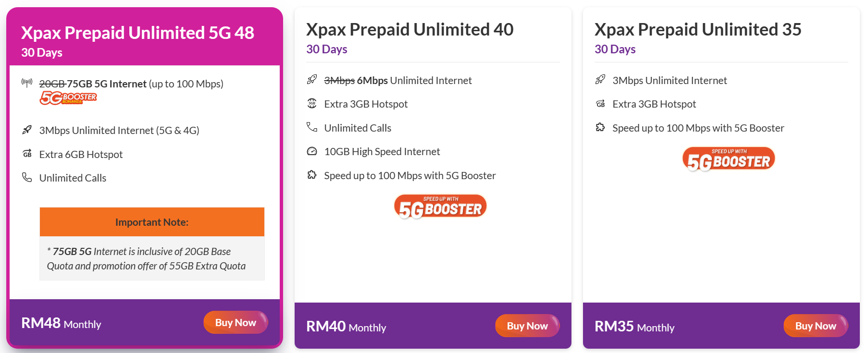Click the 5G Booster logo in Unlimited 35 card
The width and height of the screenshot is (868, 353).
729,159
